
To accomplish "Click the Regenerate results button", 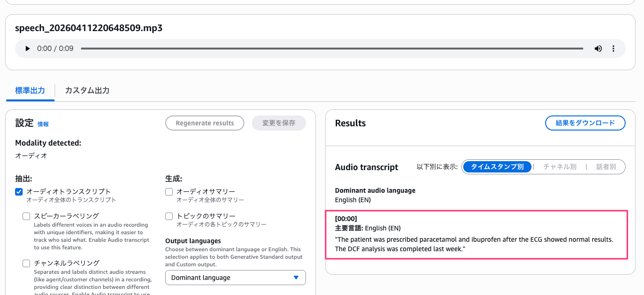I will tap(204, 123).
